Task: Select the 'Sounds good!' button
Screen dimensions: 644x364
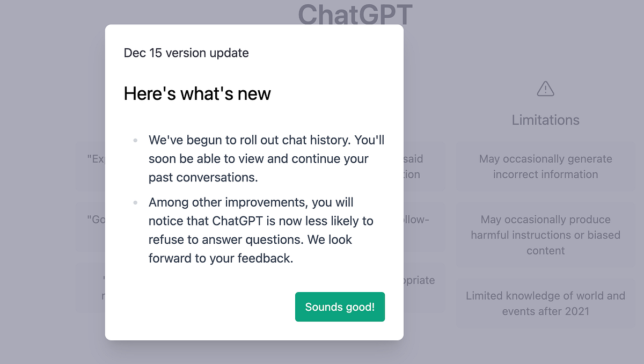Action: [x=340, y=307]
